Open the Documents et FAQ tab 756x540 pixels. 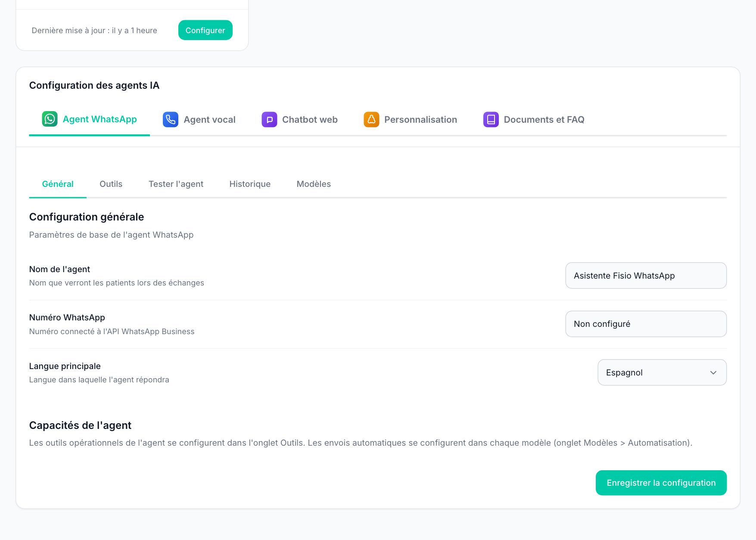pyautogui.click(x=534, y=119)
